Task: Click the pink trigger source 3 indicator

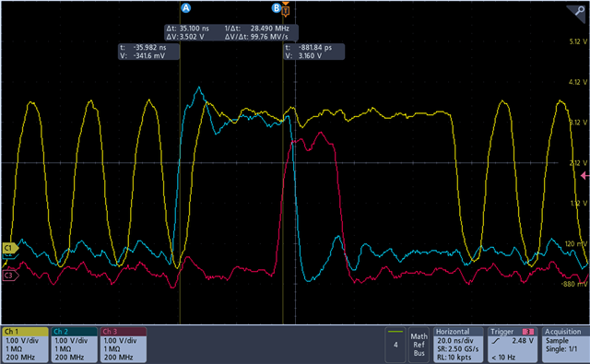Action: pyautogui.click(x=528, y=332)
